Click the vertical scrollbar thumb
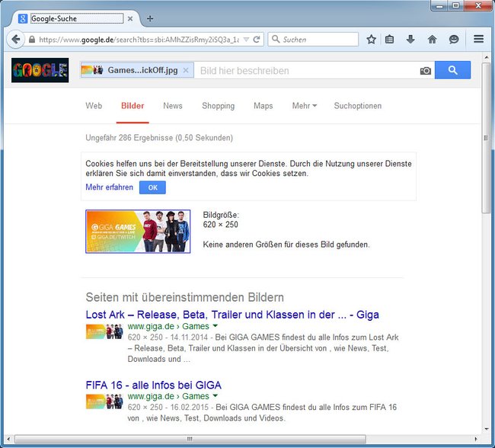Image resolution: width=495 pixels, height=448 pixels. pos(486,138)
